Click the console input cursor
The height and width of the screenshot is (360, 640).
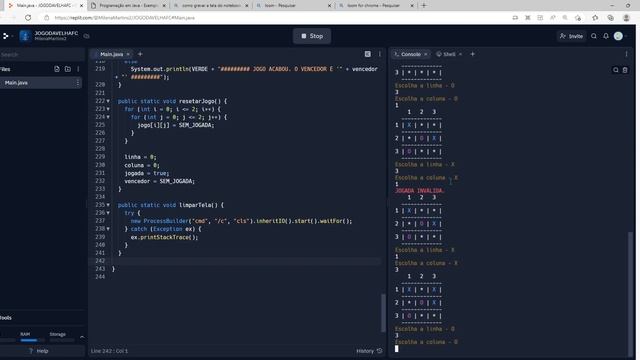(x=397, y=349)
